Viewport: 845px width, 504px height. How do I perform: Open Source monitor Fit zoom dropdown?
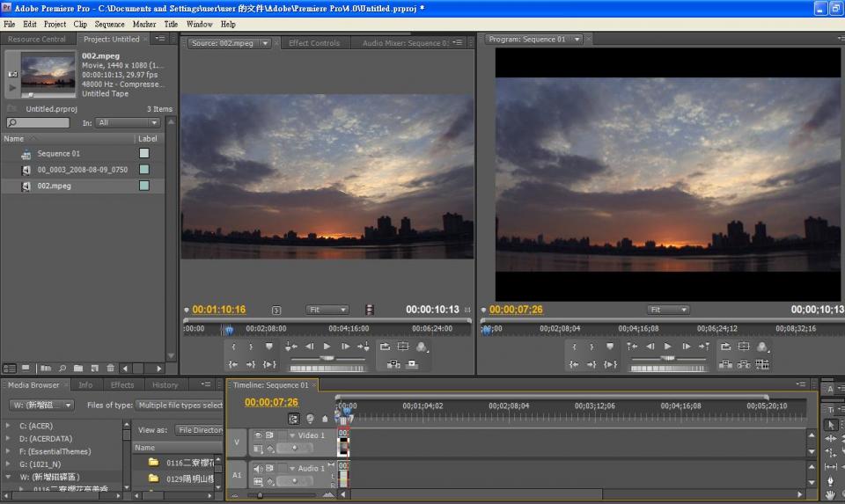[327, 310]
